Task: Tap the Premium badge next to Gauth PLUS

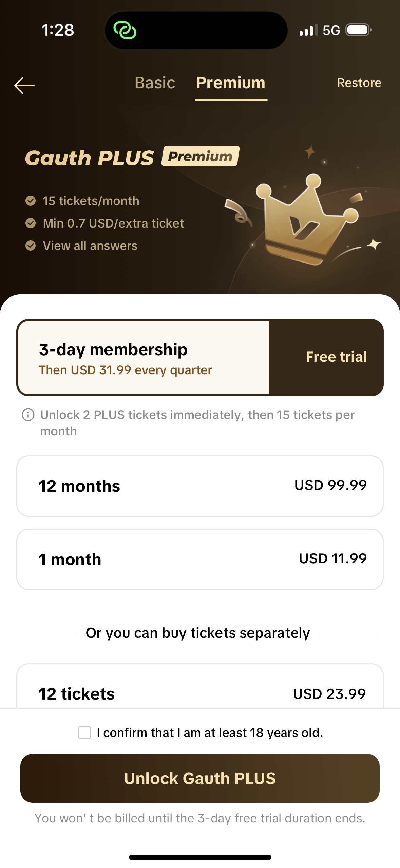Action: (x=200, y=156)
